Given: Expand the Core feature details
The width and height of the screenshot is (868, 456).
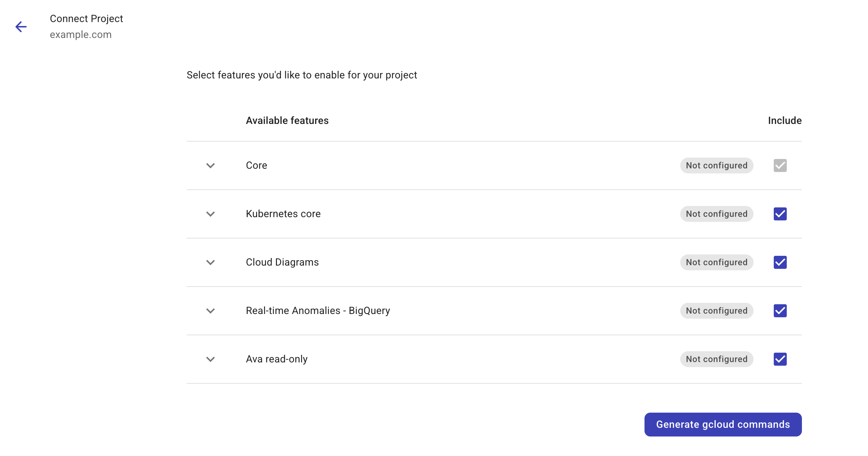Looking at the screenshot, I should tap(211, 165).
